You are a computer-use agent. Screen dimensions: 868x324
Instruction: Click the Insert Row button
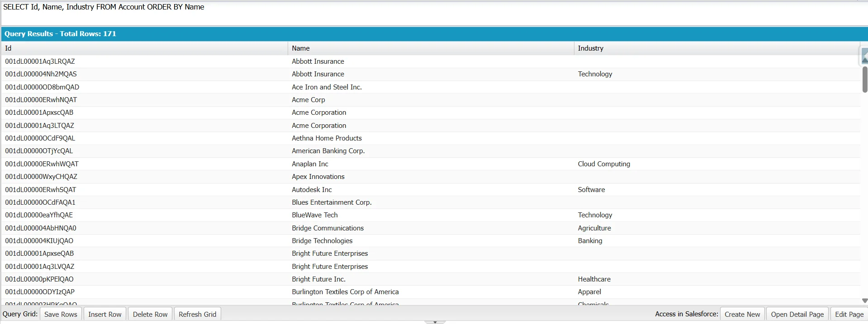(x=104, y=314)
